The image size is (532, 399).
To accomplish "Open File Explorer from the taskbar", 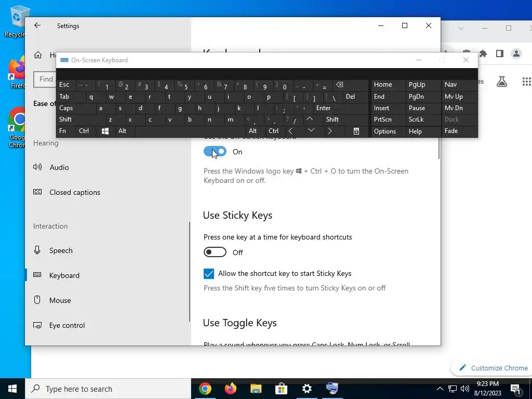I will (256, 389).
